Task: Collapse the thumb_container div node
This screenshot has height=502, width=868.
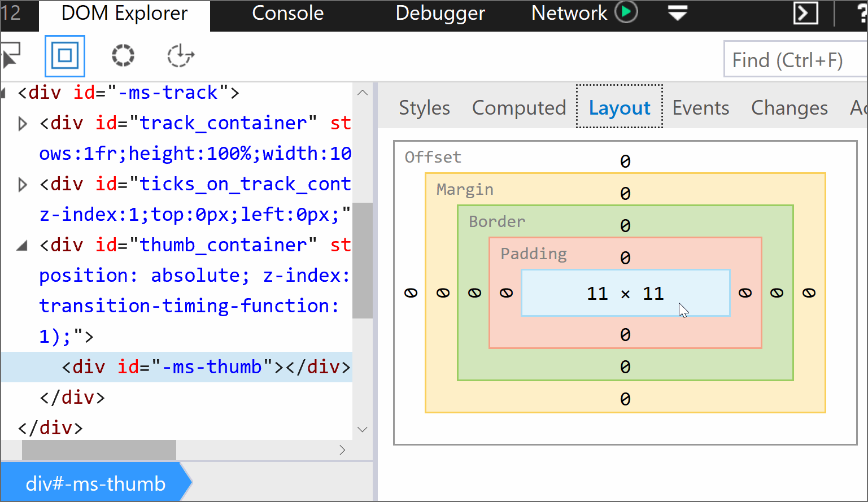Action: (22, 246)
